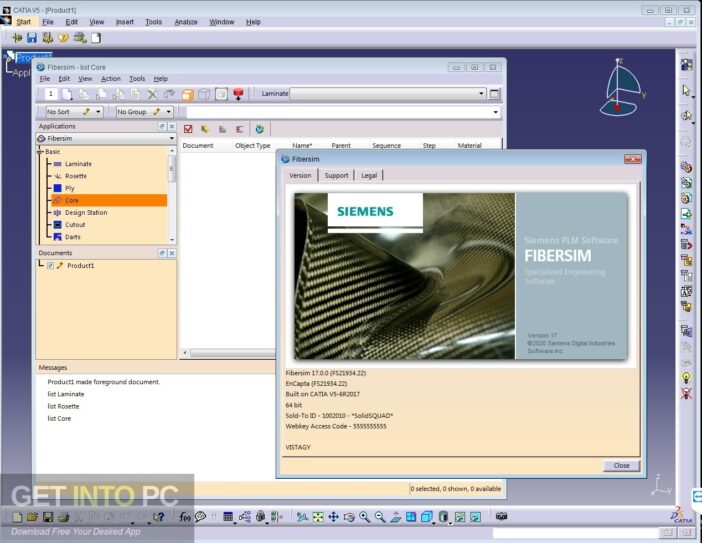Click the light bulb icon in right toolbar
Image resolution: width=702 pixels, height=543 pixels.
coord(686,377)
